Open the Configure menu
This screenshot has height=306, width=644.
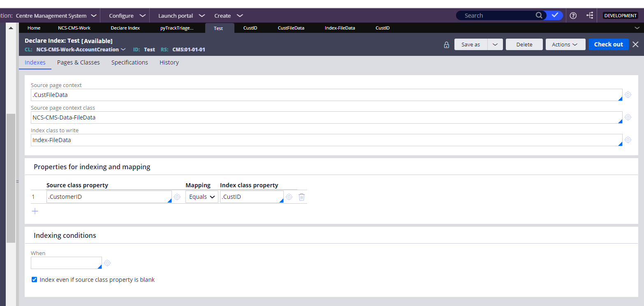(x=127, y=16)
